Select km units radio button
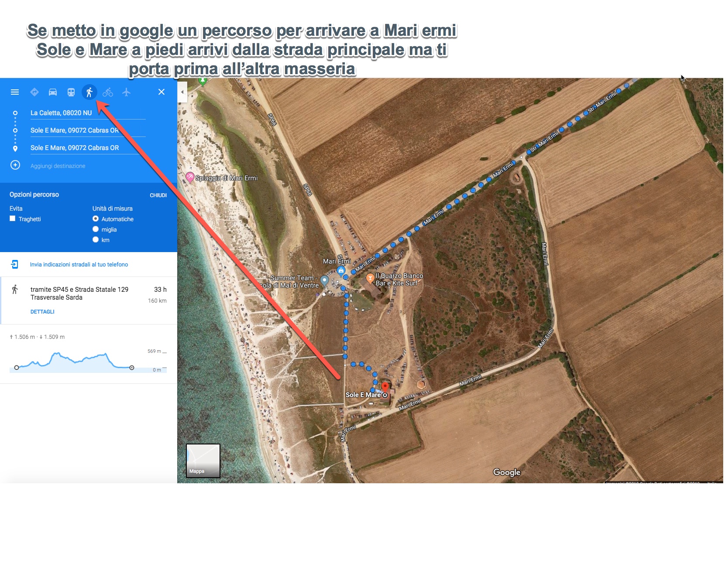This screenshot has width=728, height=567. point(96,240)
